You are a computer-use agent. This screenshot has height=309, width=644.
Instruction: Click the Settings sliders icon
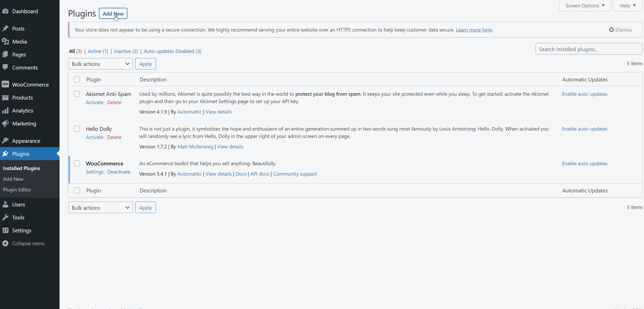pos(5,230)
